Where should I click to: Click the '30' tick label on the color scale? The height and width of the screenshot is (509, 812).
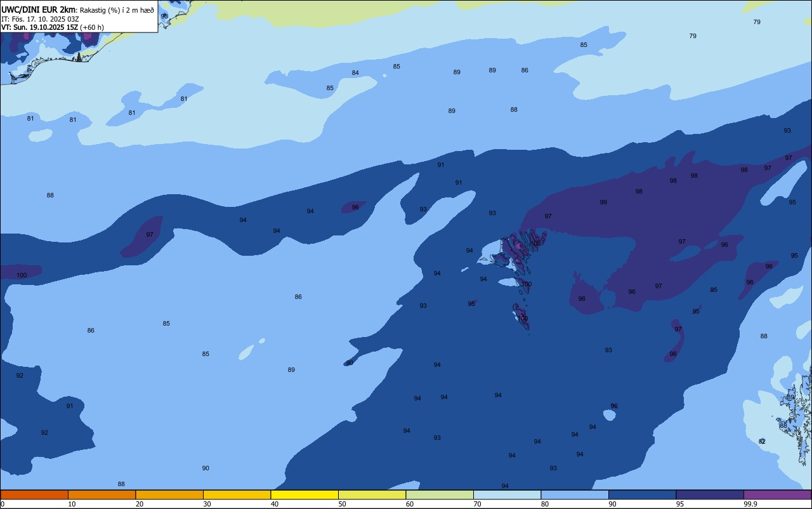point(207,504)
